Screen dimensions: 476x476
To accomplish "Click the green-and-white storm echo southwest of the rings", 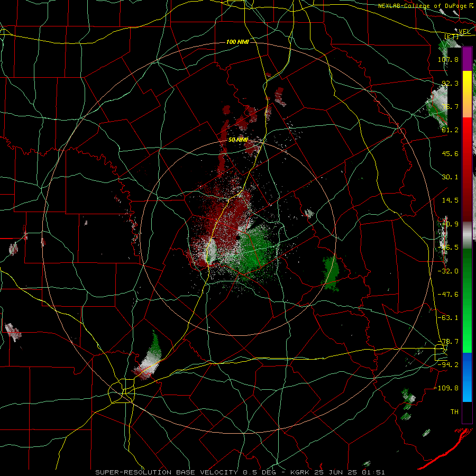I will point(149,356).
